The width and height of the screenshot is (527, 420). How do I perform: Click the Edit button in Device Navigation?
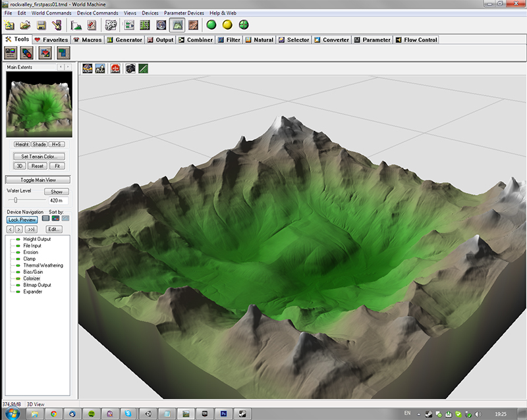point(53,229)
